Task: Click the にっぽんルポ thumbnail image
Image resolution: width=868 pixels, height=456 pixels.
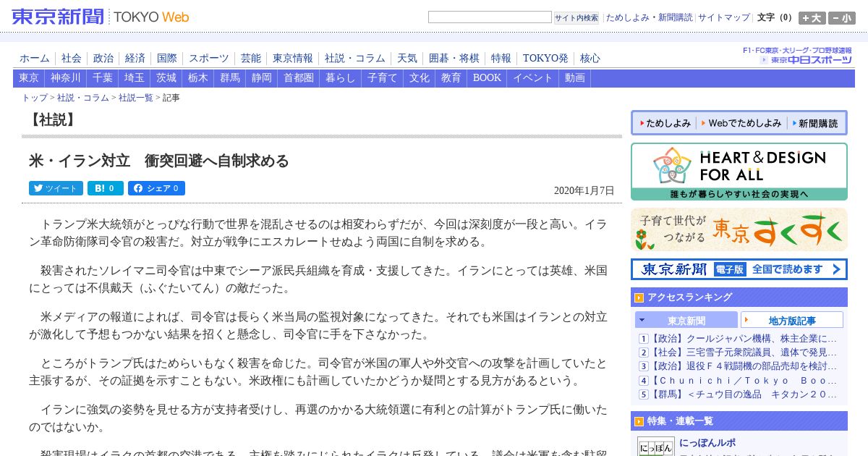Action: pyautogui.click(x=655, y=447)
